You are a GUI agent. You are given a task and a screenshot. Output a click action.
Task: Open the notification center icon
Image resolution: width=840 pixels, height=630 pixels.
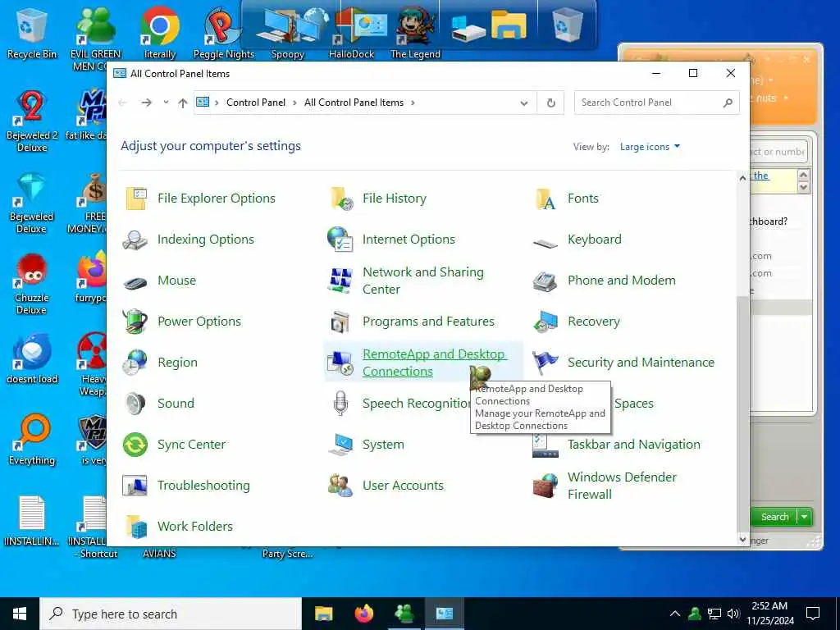(x=813, y=614)
